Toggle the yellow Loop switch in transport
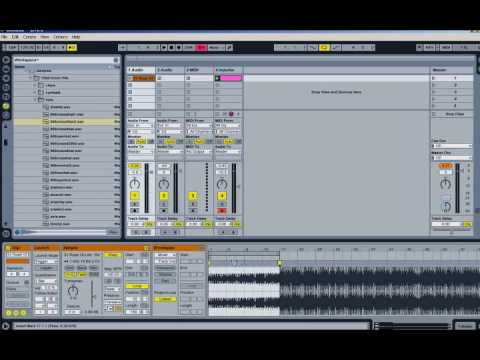 point(324,48)
